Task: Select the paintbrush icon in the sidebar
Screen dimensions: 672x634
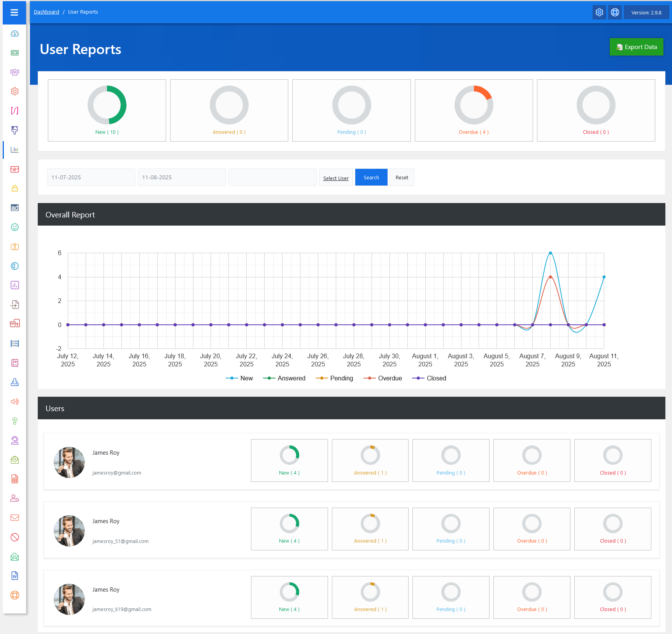Action: click(x=15, y=130)
